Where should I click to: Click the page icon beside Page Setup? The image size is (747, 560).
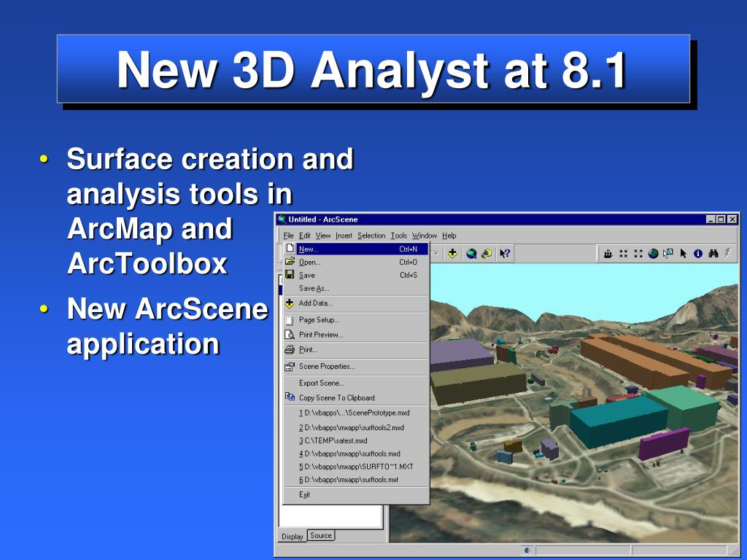289,320
